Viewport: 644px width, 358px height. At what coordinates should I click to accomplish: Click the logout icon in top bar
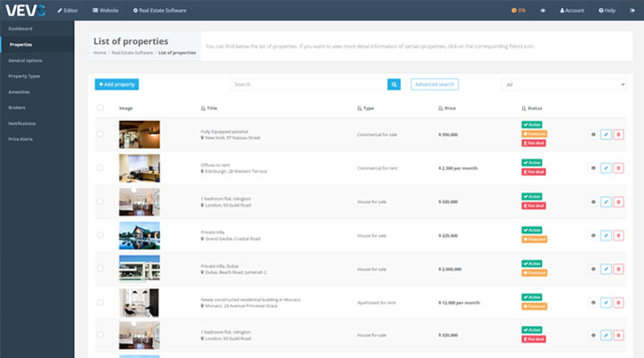[632, 10]
